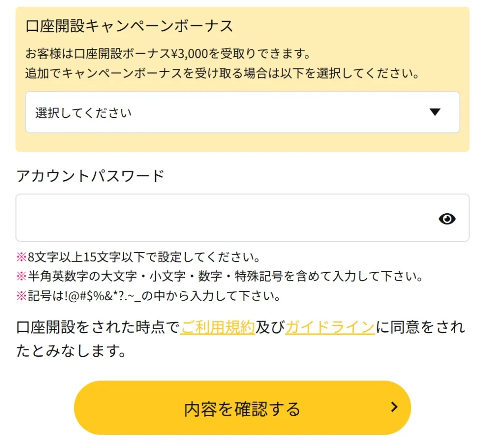Click the dropdown arrow next to 選択してください

pyautogui.click(x=434, y=113)
